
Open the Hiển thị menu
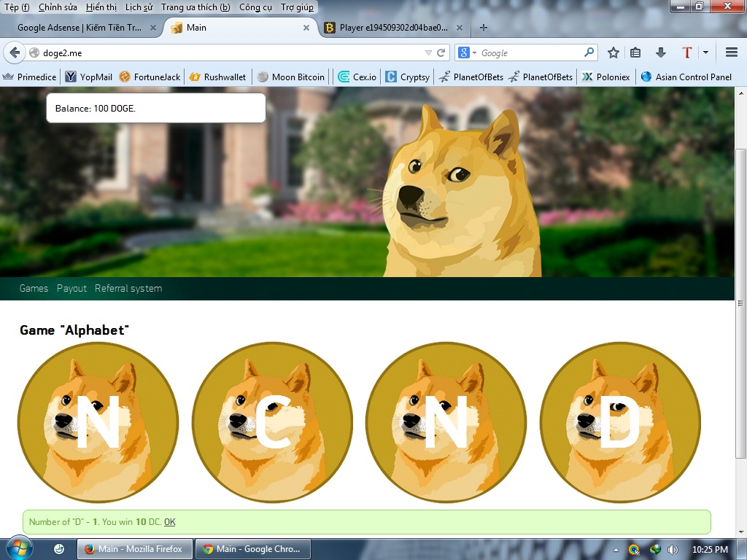click(101, 7)
